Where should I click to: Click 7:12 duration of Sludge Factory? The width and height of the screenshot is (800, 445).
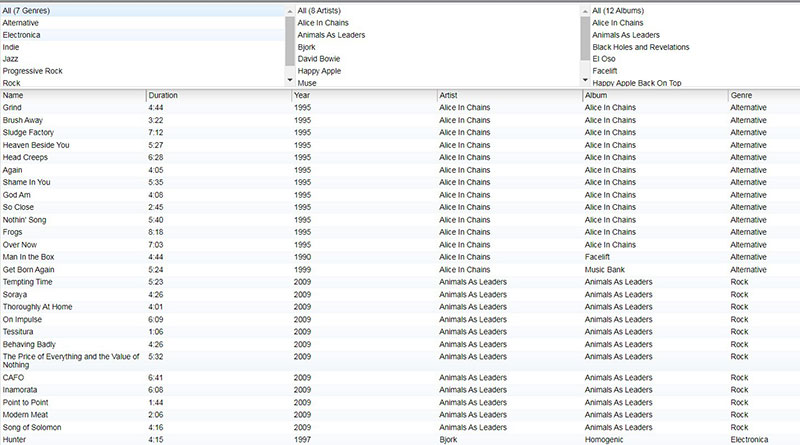coord(156,133)
